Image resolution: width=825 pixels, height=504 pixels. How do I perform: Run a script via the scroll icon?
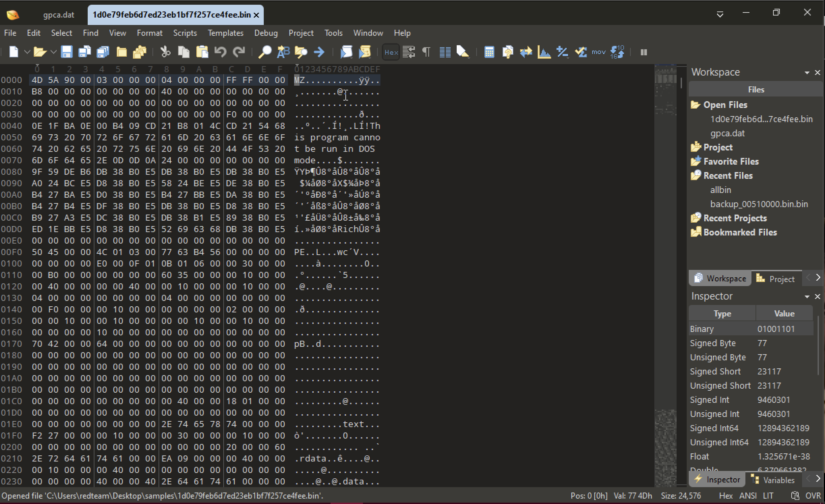pos(346,52)
